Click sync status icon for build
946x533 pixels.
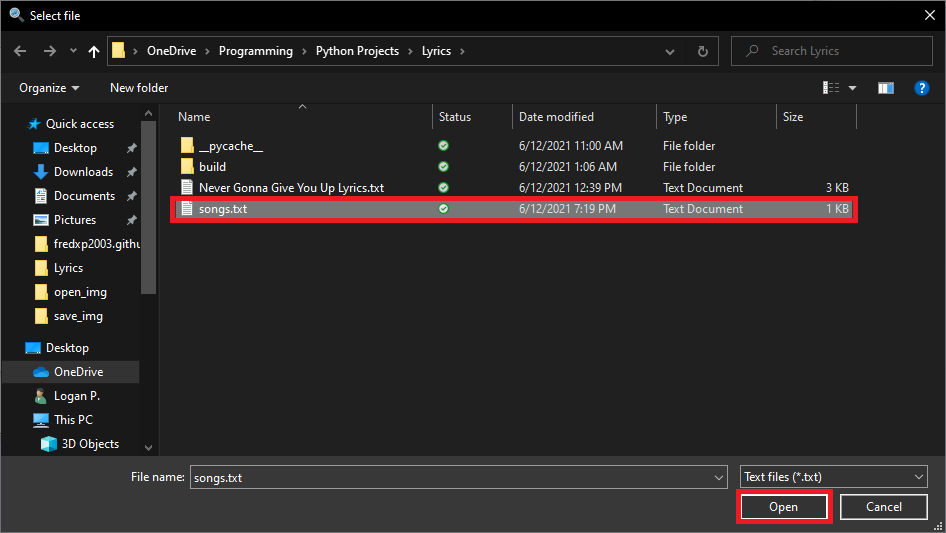[x=443, y=167]
